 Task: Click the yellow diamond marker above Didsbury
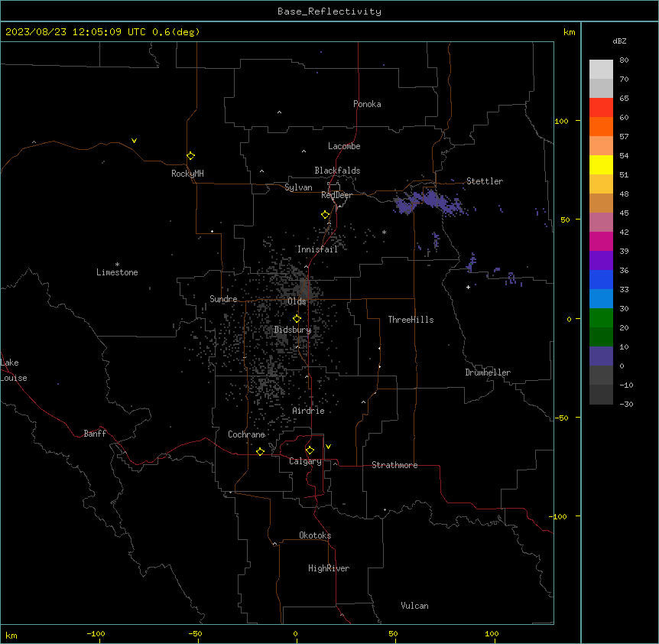coord(297,319)
